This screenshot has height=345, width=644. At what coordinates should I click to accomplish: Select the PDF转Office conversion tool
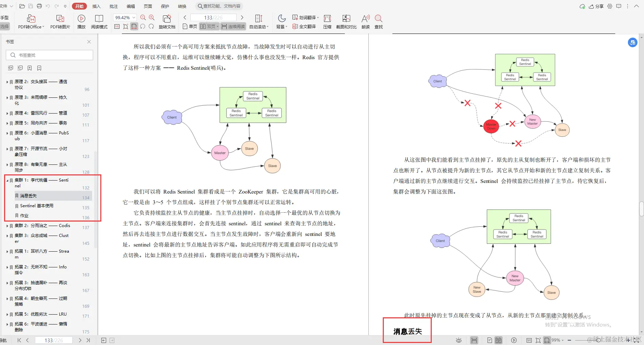click(x=30, y=21)
